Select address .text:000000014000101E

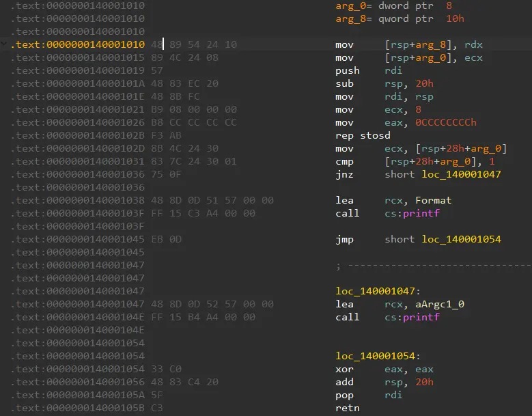tap(78, 96)
